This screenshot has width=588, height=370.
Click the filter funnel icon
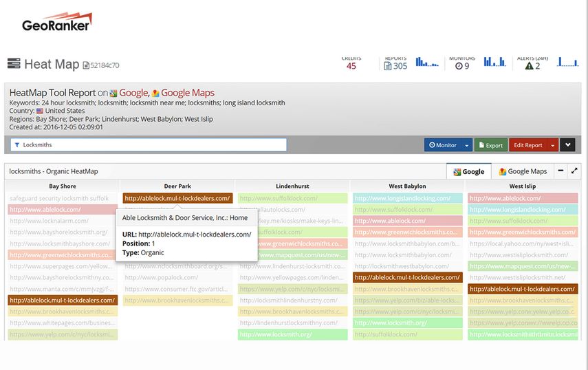17,144
